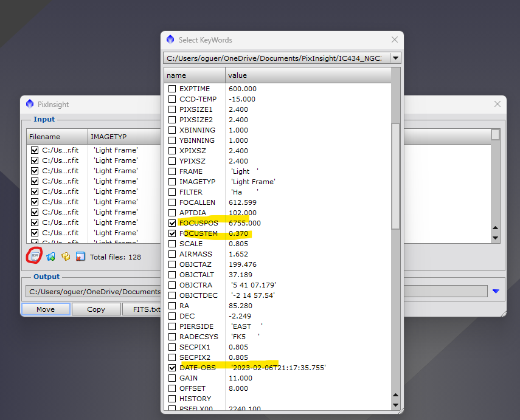The height and width of the screenshot is (420, 520).
Task: Click the Copy button
Action: click(96, 309)
